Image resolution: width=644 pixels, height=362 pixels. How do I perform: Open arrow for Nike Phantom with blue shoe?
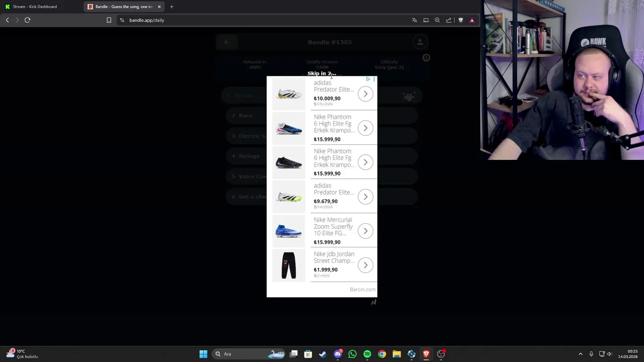click(x=365, y=128)
